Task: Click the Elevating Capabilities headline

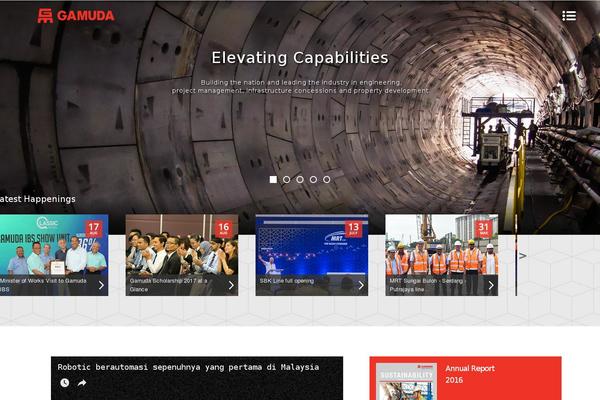Action: (300, 58)
